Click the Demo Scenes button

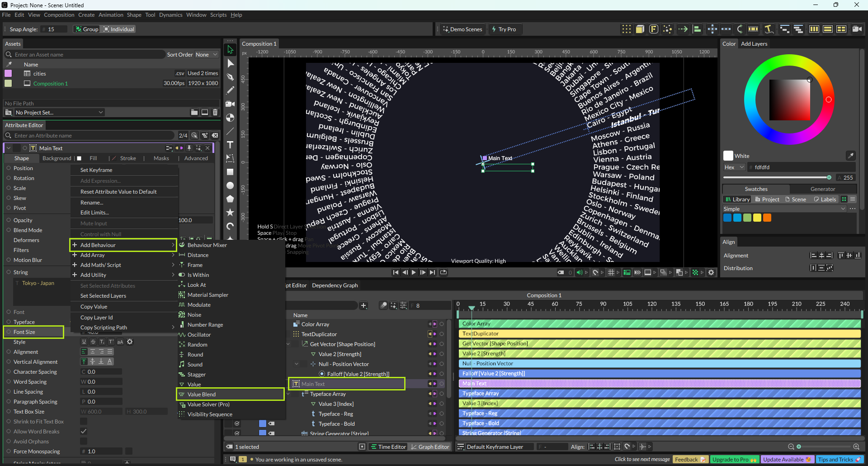point(462,29)
